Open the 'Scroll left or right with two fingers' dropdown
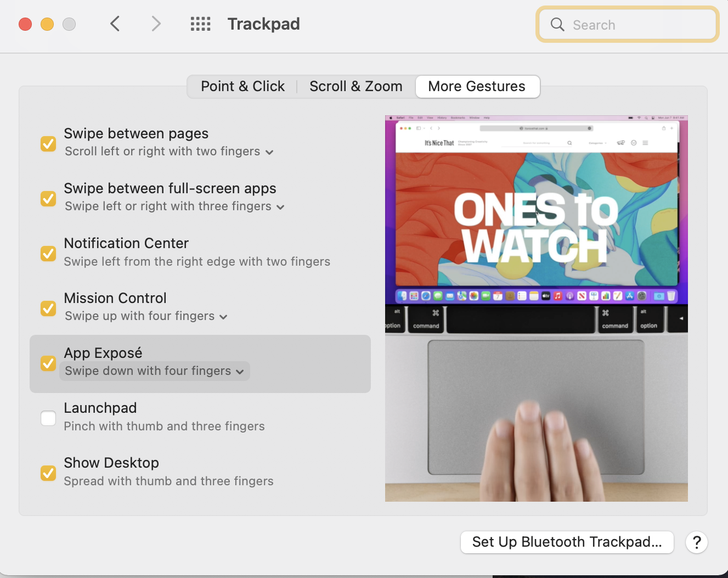Viewport: 728px width, 578px height. coord(169,151)
